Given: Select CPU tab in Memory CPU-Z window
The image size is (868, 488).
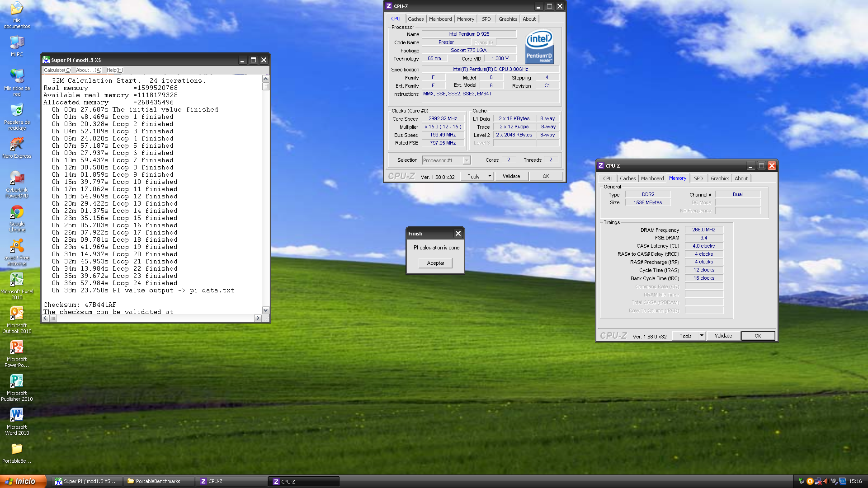Looking at the screenshot, I should pos(608,178).
